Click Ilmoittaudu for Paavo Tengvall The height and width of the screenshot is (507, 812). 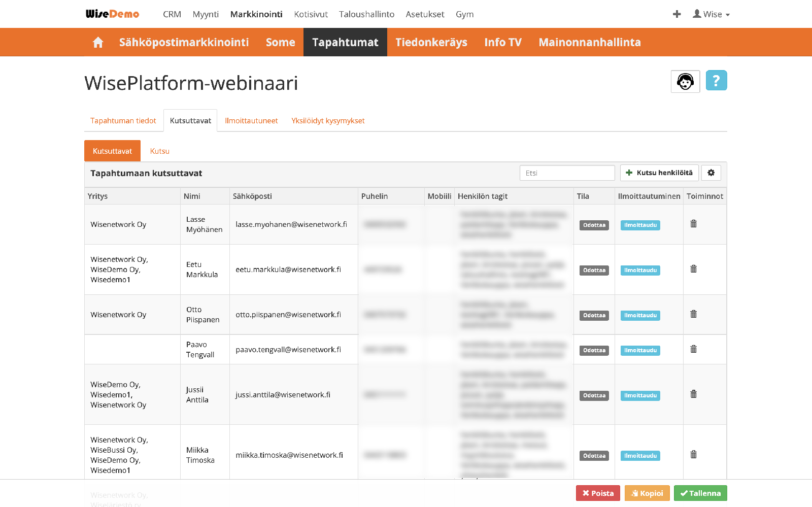[640, 350]
